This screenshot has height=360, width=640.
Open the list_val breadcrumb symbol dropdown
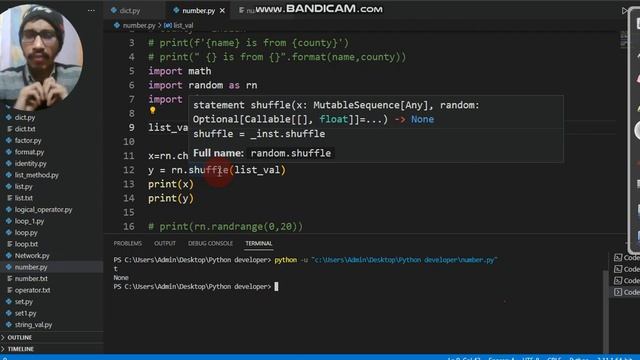178,25
